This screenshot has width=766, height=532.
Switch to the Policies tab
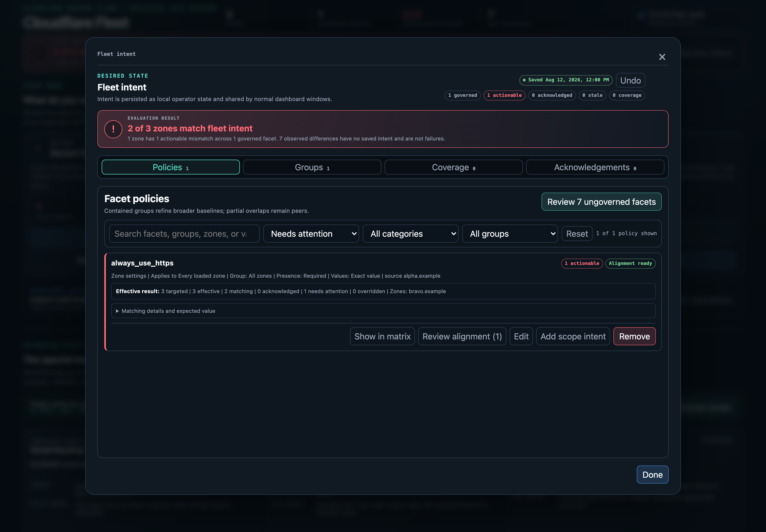[x=171, y=167]
